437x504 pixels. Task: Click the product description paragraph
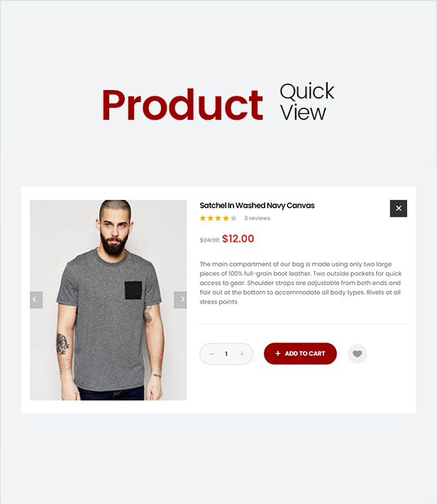pyautogui.click(x=301, y=283)
